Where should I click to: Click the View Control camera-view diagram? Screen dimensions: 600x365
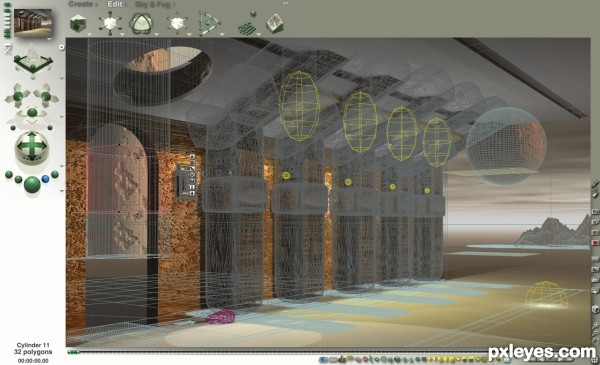coord(33,61)
